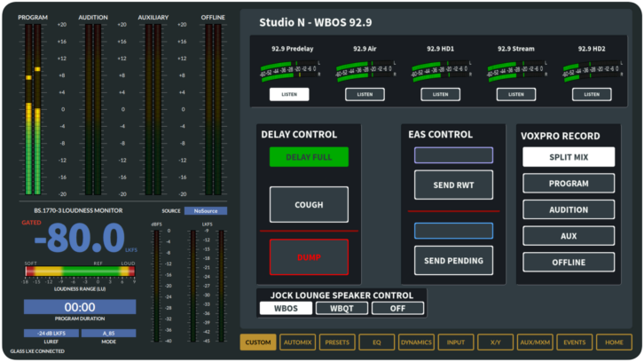This screenshot has width=644, height=362.
Task: Click the GLASS LXE CONNECTED status text
Action: pos(37,351)
